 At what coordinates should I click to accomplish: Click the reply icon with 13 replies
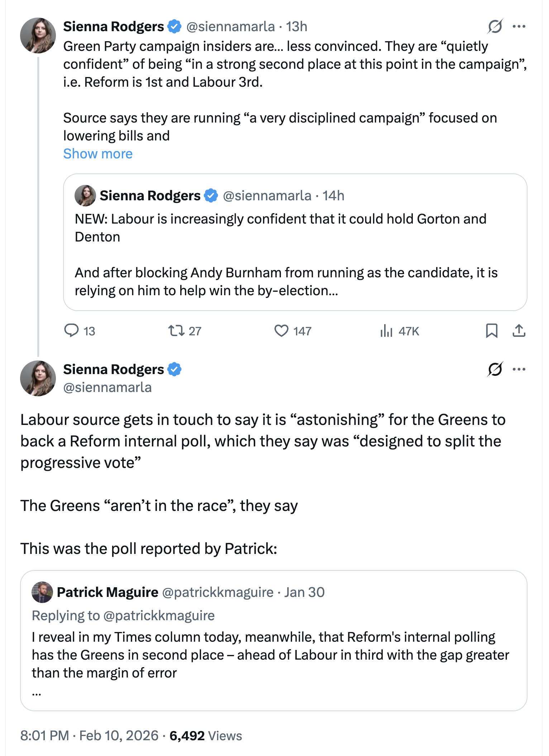pyautogui.click(x=71, y=330)
